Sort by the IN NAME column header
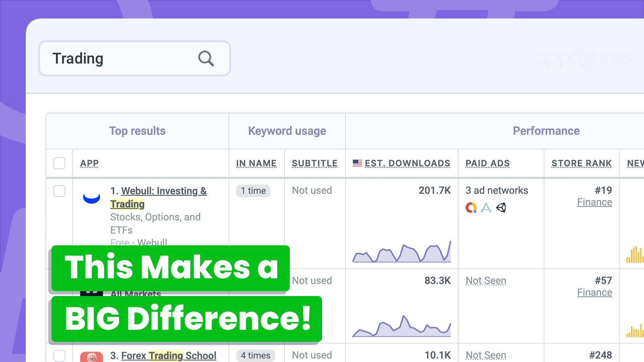 click(256, 163)
